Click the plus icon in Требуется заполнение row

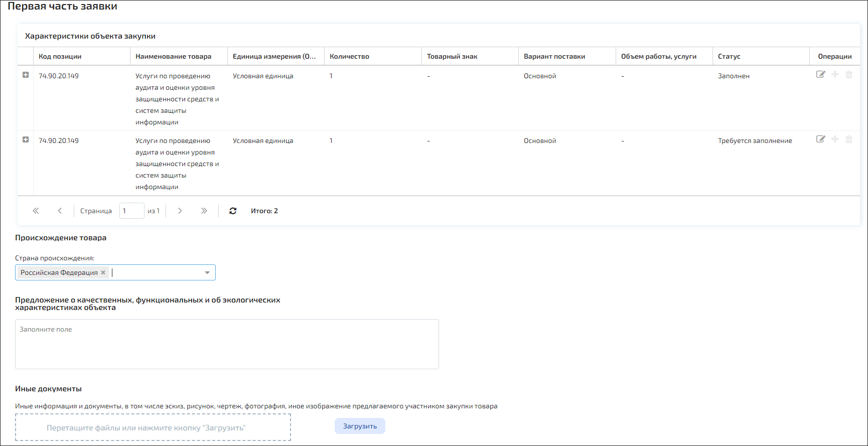835,139
